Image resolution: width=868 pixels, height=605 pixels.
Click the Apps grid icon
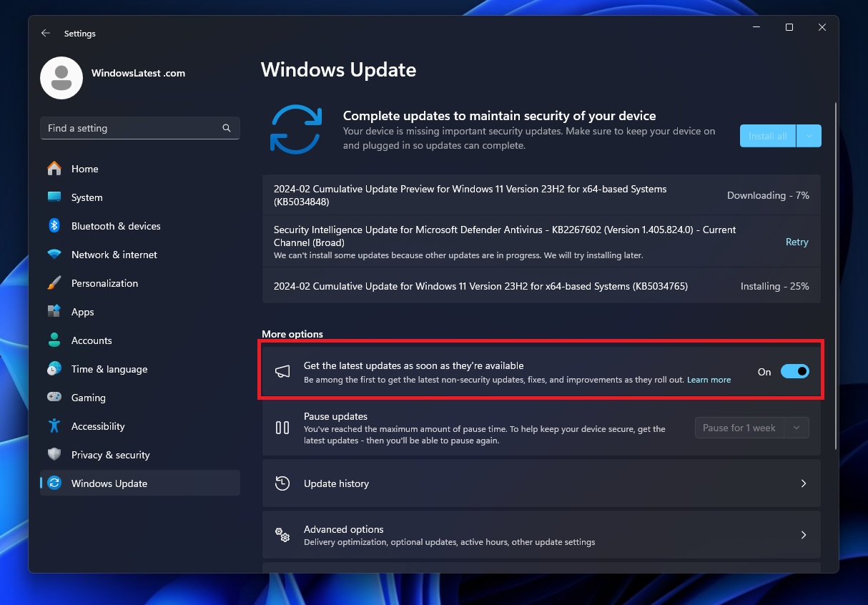pos(54,312)
